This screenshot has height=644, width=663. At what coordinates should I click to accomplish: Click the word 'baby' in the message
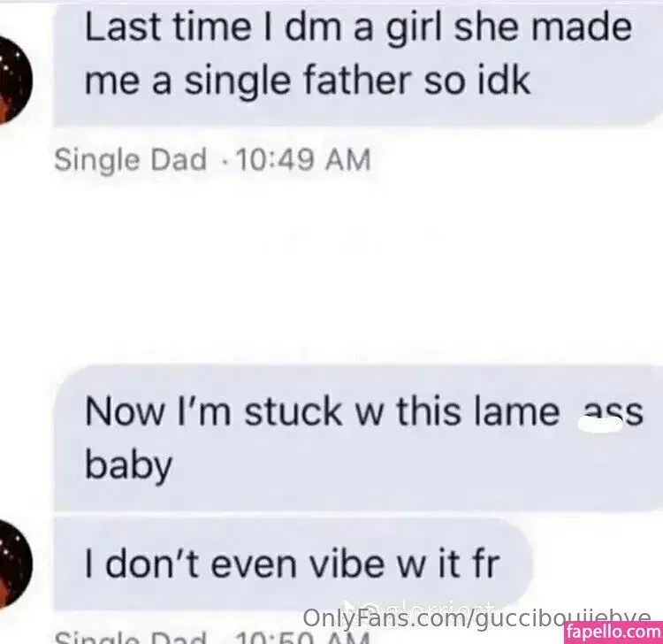tap(128, 465)
